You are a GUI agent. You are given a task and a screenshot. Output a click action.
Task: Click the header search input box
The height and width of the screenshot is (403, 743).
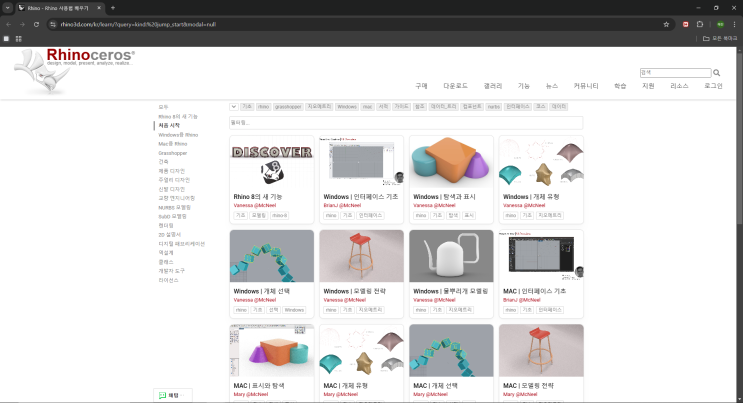click(x=675, y=73)
